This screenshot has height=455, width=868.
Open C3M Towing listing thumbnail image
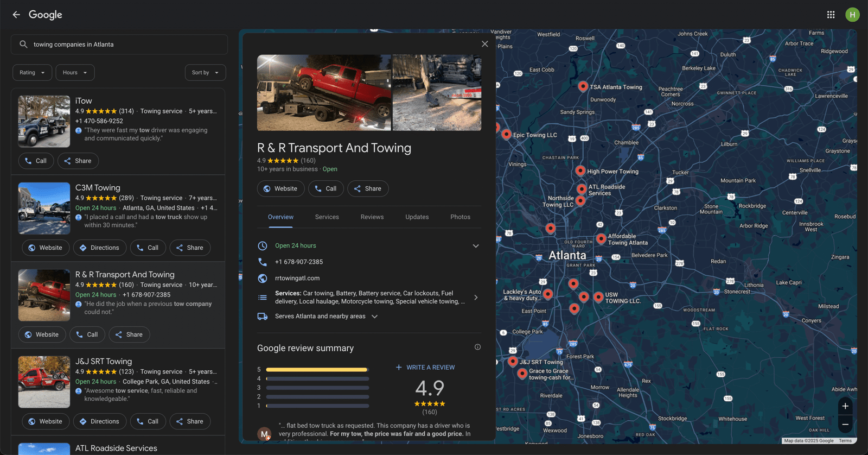point(44,208)
